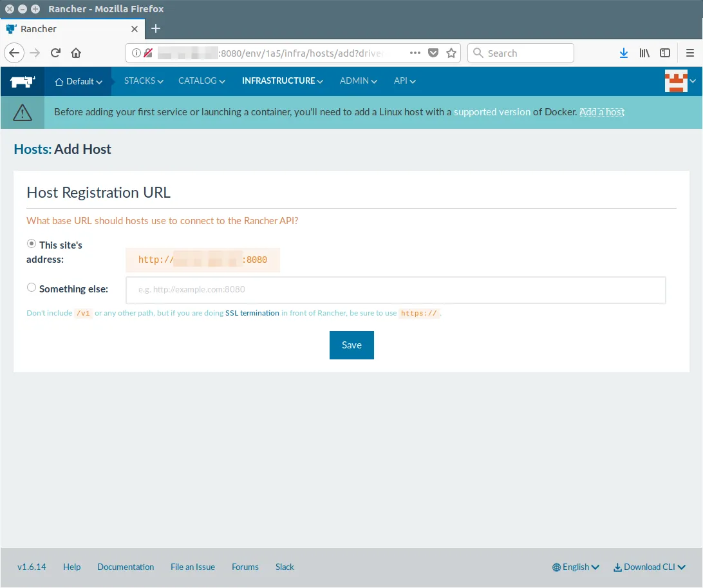Open the CATALOG menu
The height and width of the screenshot is (588, 703).
(x=202, y=81)
